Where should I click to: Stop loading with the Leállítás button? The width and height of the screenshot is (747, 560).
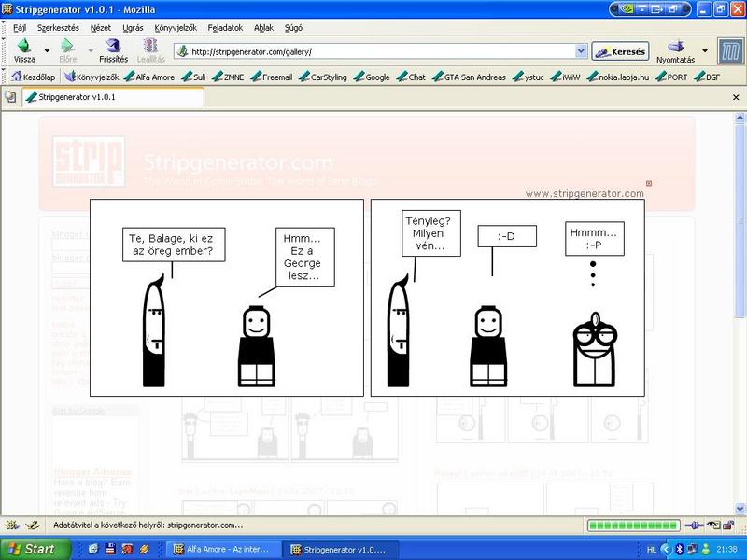coord(150,51)
